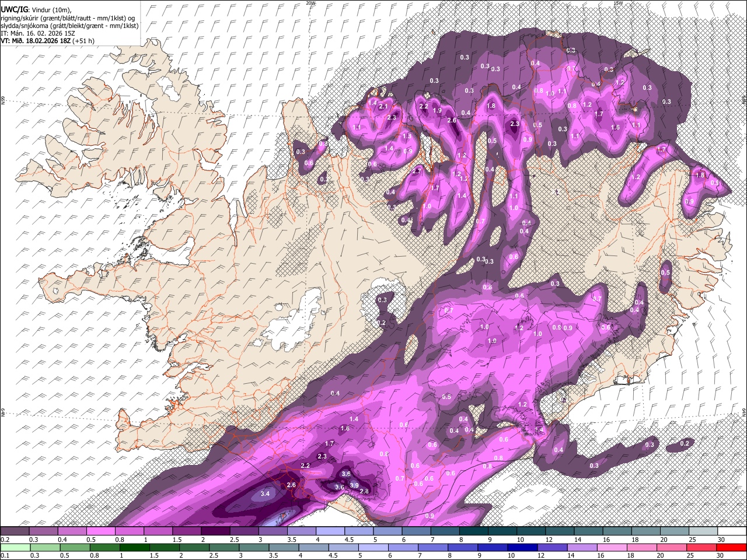Click the magenta 0.8 legend swatch
The height and width of the screenshot is (560, 747).
pos(129,531)
